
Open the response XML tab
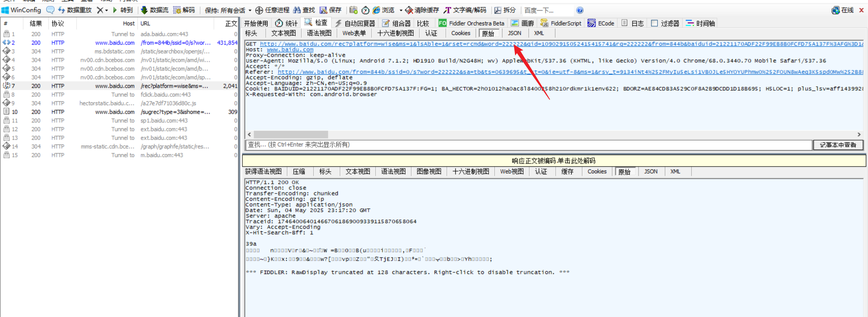[675, 172]
